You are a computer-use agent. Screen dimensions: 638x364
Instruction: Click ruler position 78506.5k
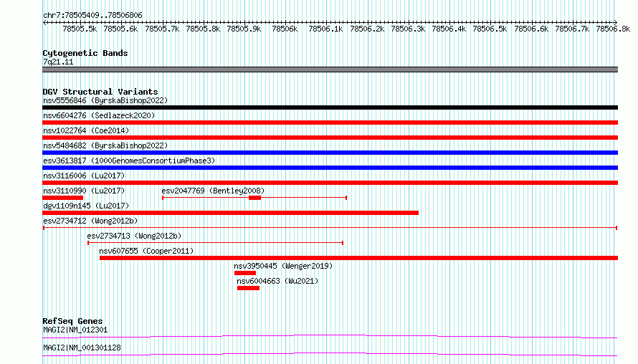pyautogui.click(x=490, y=29)
